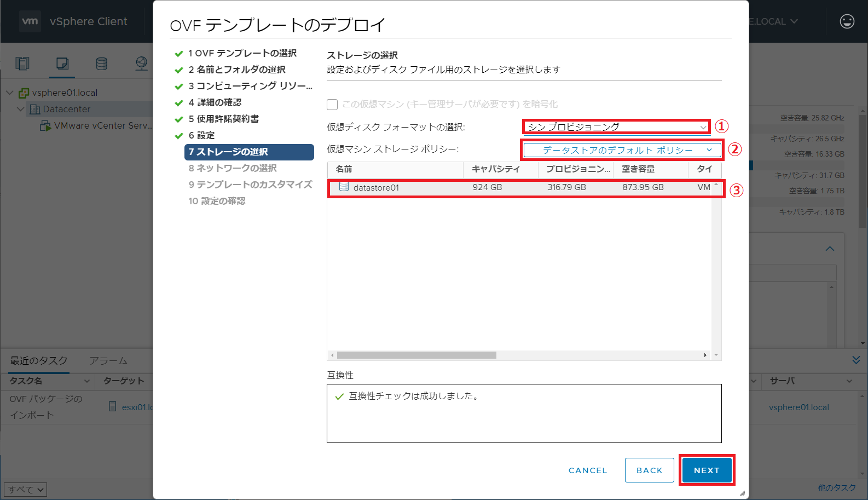
Task: Collapse the vsphere01.local tree node
Action: (x=9, y=93)
